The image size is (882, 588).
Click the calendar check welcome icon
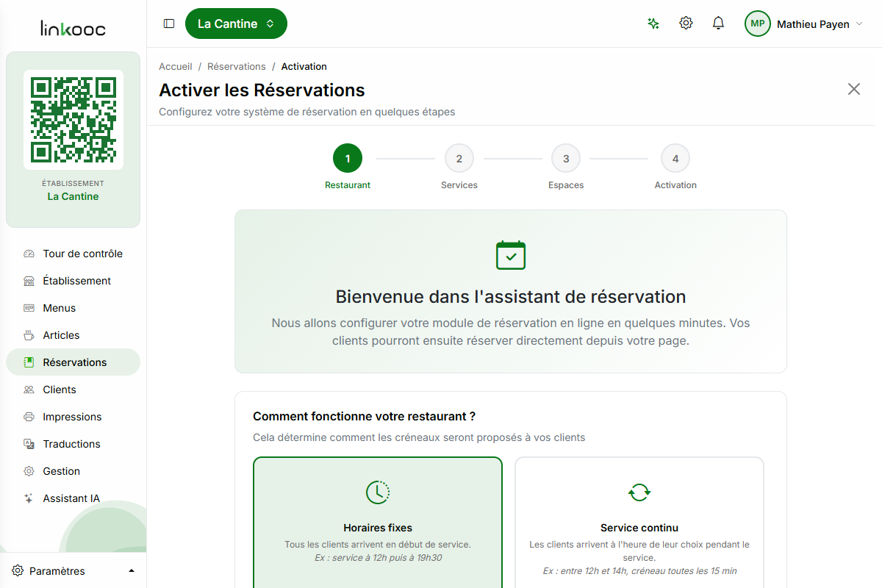pos(511,255)
